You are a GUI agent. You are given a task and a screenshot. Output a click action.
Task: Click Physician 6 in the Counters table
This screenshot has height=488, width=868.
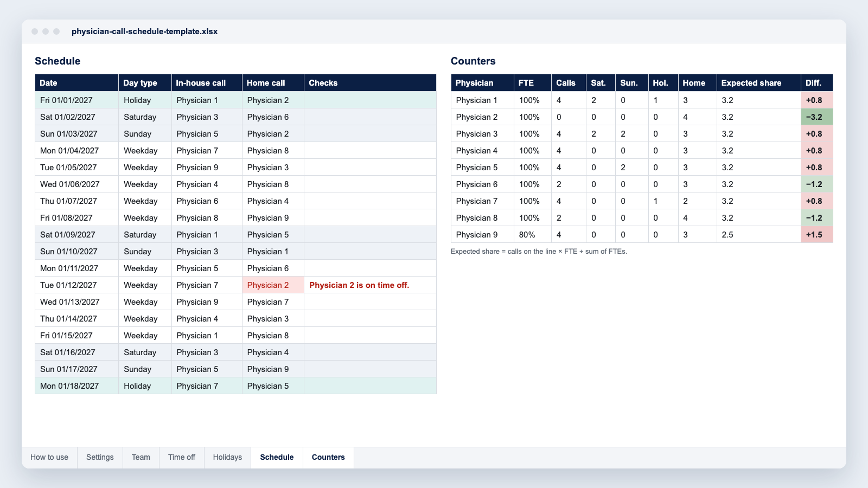482,184
